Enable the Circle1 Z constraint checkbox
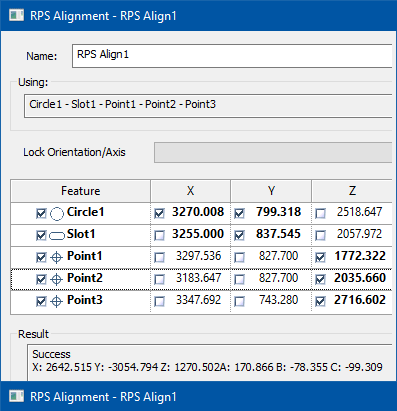 point(320,213)
